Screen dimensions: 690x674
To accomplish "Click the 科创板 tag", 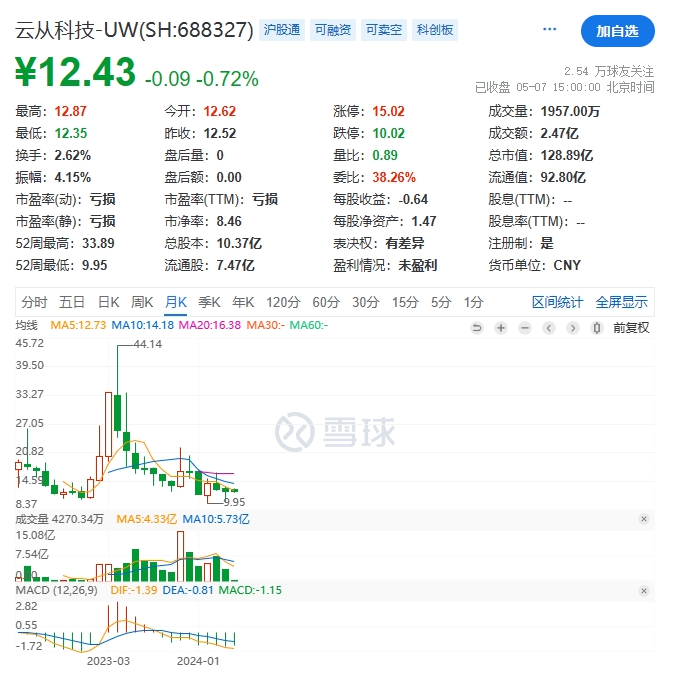I will tap(435, 30).
